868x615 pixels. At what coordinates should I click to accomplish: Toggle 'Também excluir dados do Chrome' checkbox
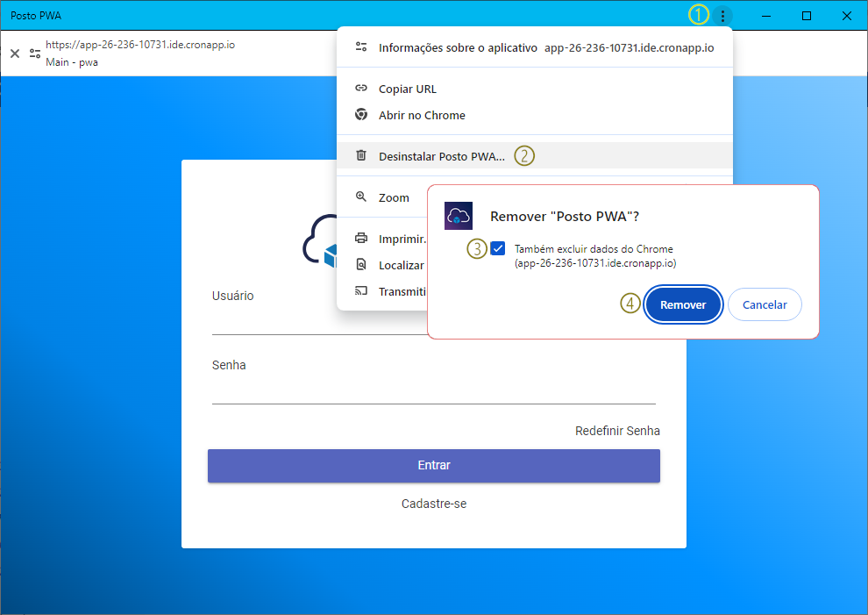pos(498,248)
